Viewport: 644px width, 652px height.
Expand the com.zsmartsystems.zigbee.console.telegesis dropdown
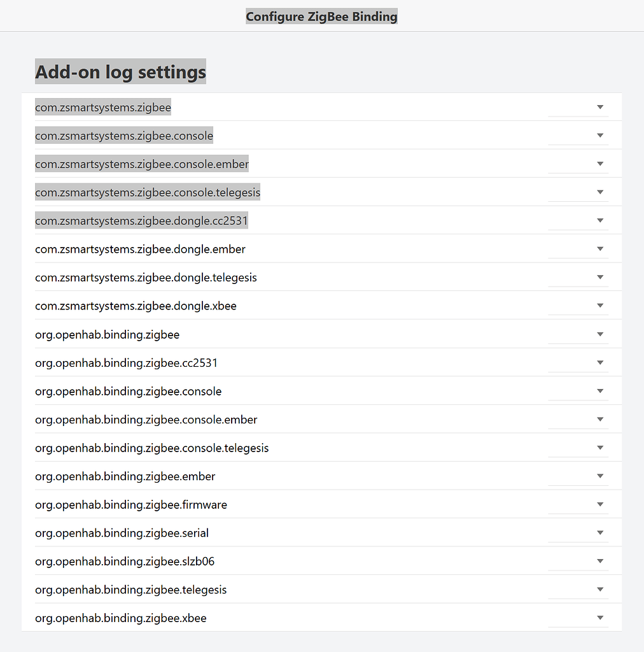pyautogui.click(x=599, y=192)
